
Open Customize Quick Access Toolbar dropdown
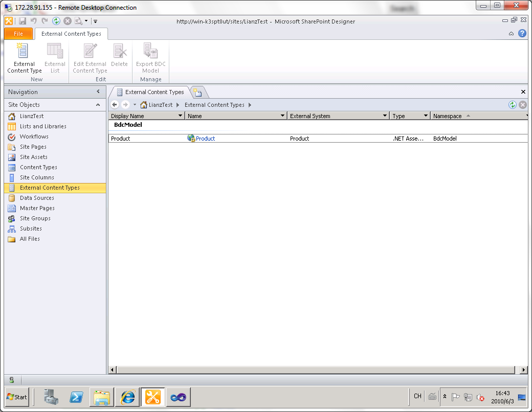(x=95, y=21)
